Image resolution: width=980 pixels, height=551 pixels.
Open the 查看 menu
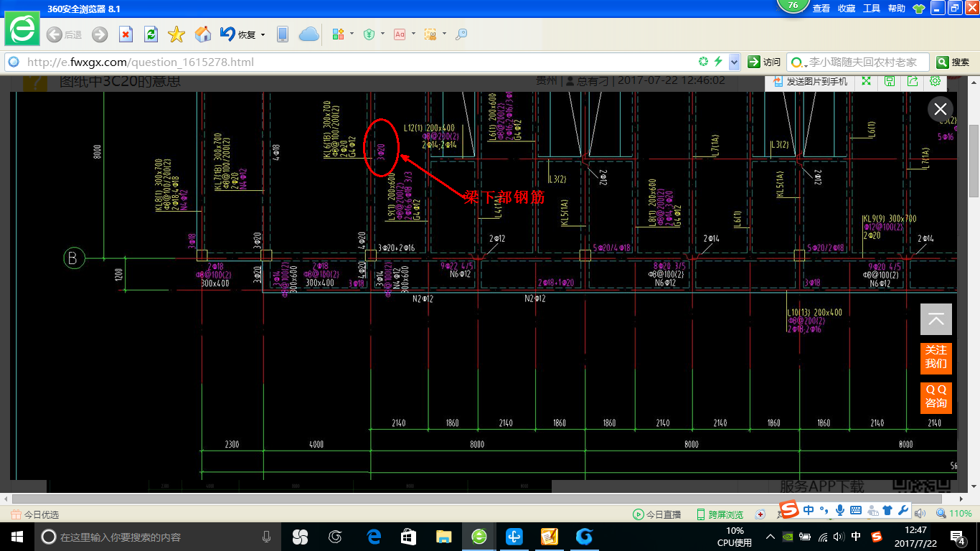point(821,9)
